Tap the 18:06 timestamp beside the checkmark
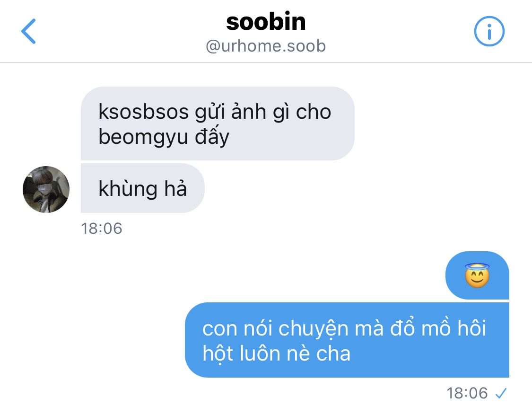This screenshot has height=406, width=532. (467, 393)
